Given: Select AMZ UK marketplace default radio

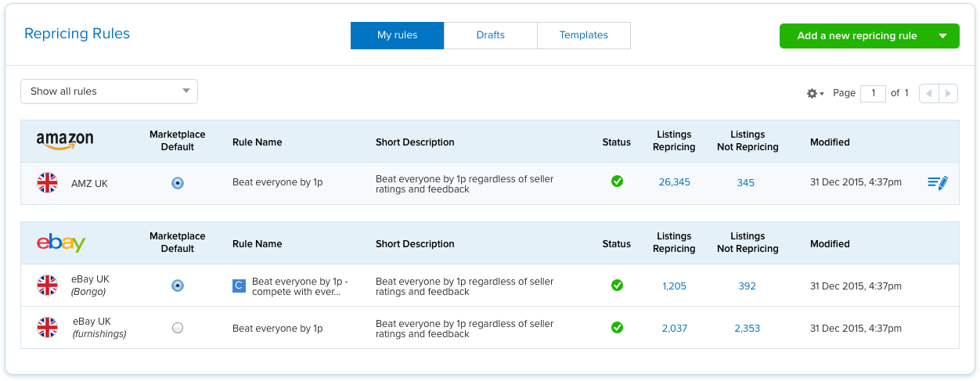Looking at the screenshot, I should [x=178, y=183].
